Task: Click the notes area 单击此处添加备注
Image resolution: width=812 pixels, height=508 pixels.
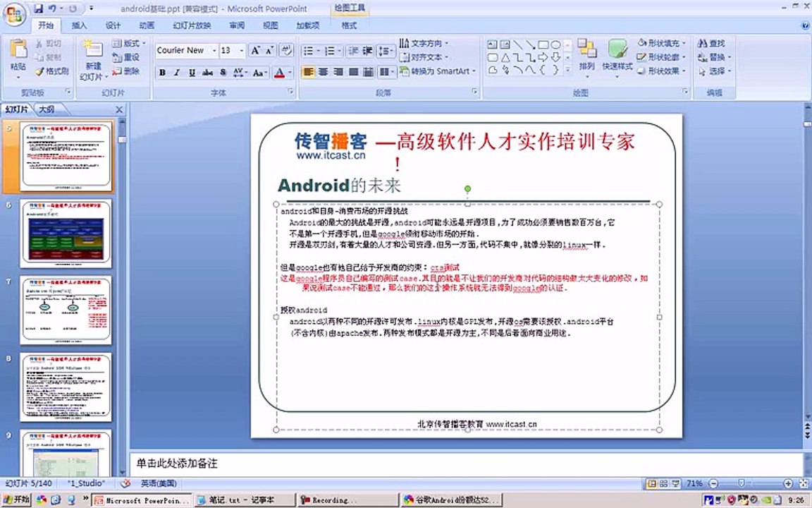Action: point(466,463)
